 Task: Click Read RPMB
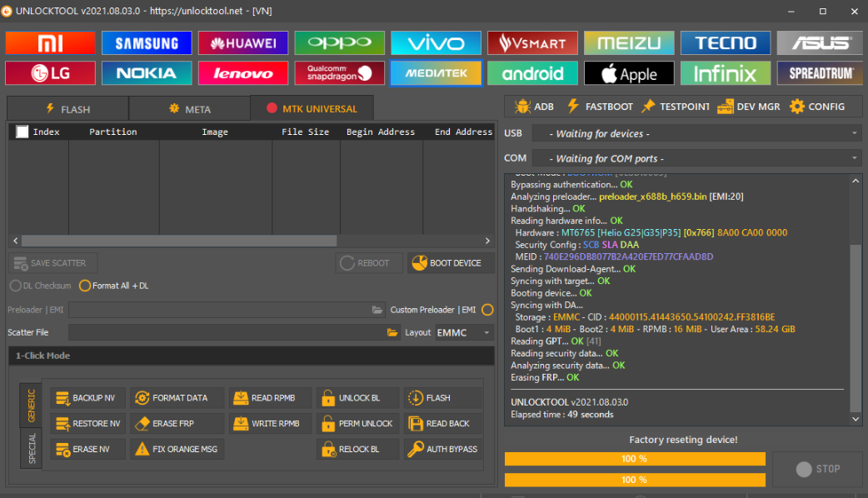(271, 398)
